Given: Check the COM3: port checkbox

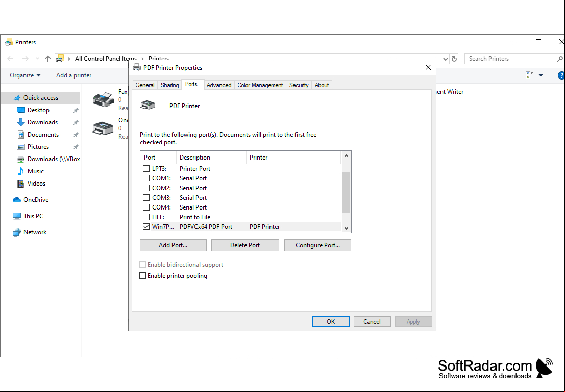Looking at the screenshot, I should point(146,198).
